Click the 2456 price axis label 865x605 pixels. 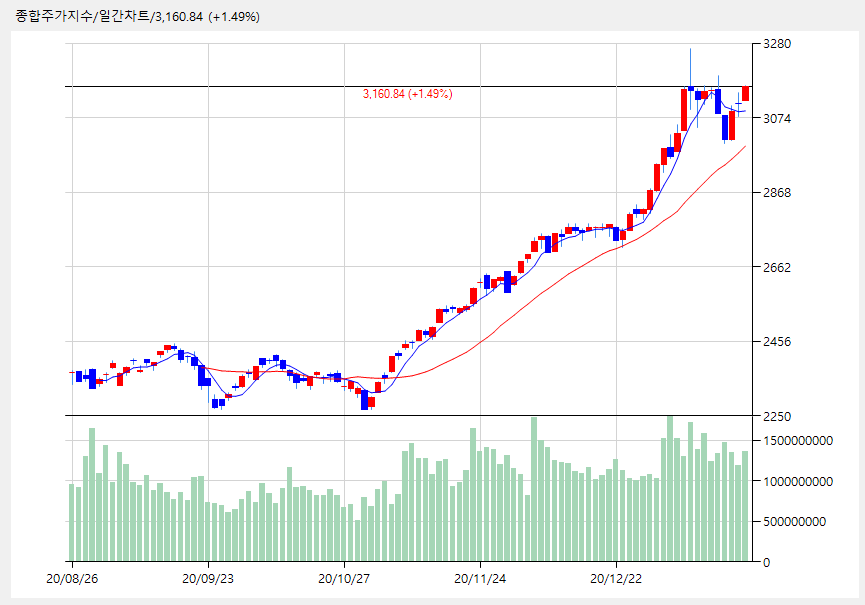point(777,341)
